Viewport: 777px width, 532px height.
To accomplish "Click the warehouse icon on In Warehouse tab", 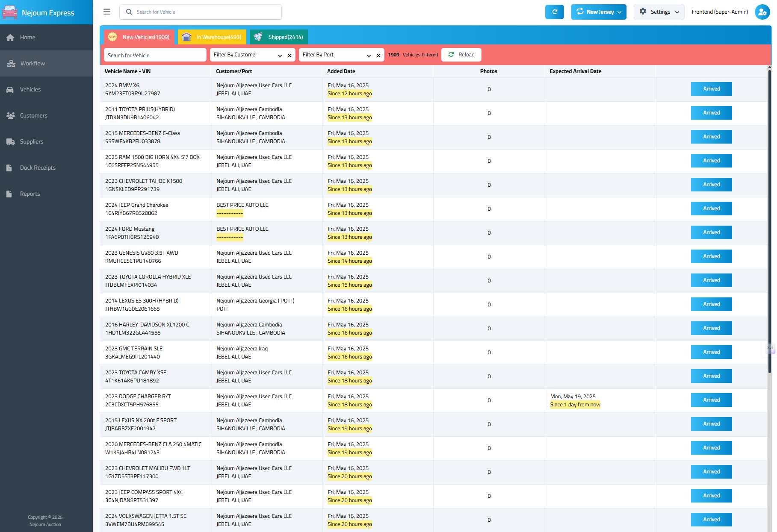I will (186, 37).
